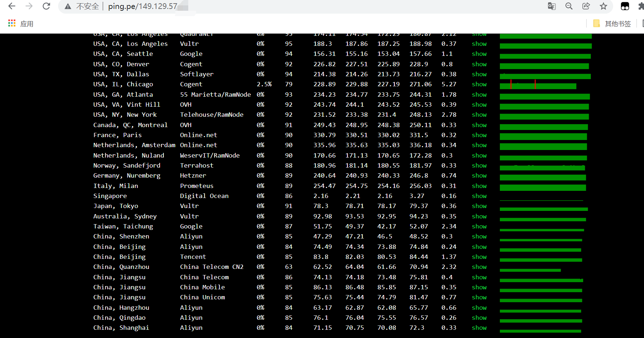
Task: Click the browser back arrow
Action: click(x=12, y=6)
